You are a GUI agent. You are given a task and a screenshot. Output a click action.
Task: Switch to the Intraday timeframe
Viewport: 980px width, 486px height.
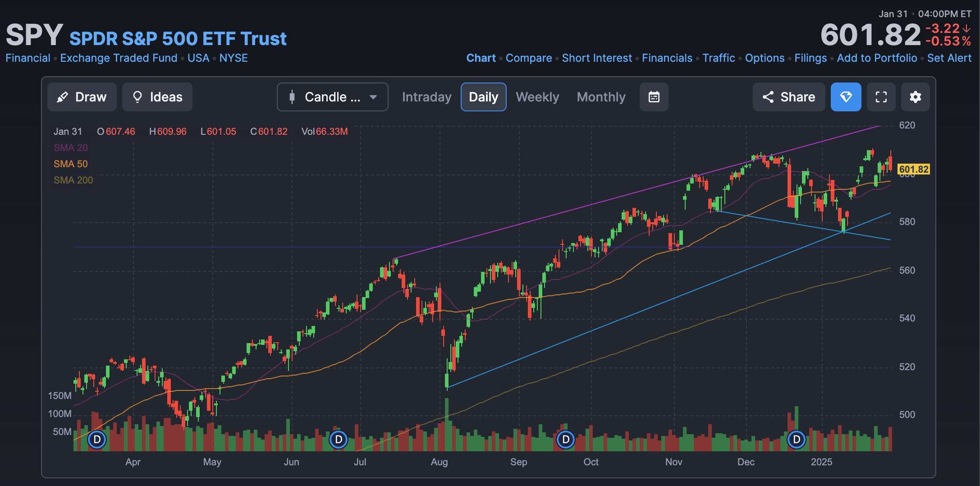click(x=426, y=97)
